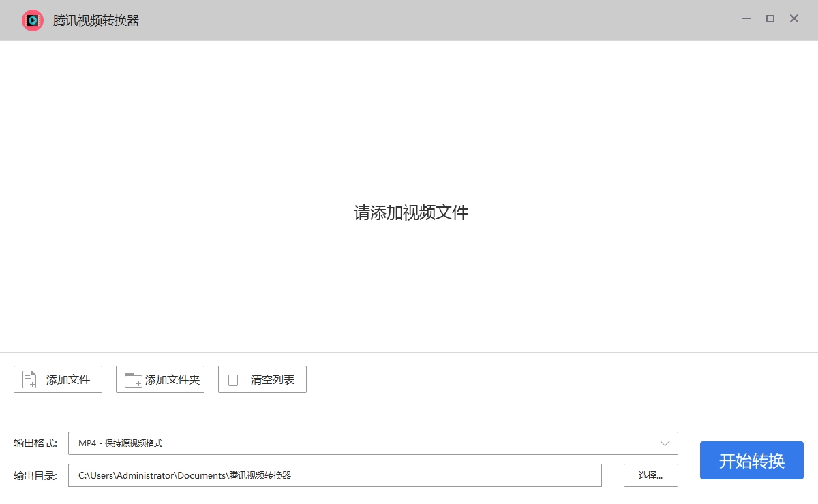Screen dimensions: 818x504
Task: Click the trash can icon on 清空列表
Action: (233, 379)
